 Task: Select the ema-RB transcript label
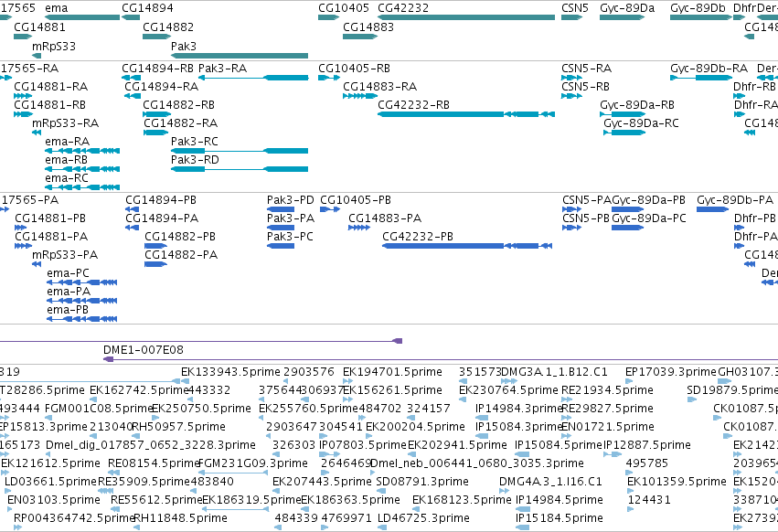pyautogui.click(x=66, y=160)
